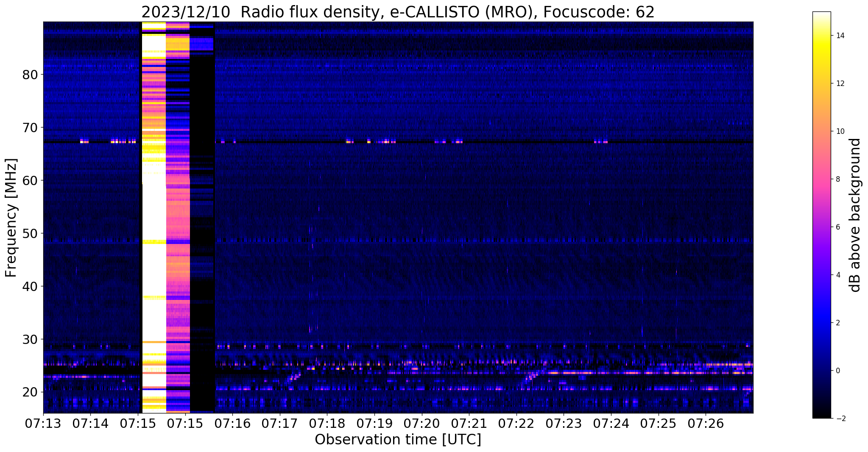Image resolution: width=868 pixels, height=452 pixels.
Task: Click the colorbar tick label 10
Action: tap(840, 132)
